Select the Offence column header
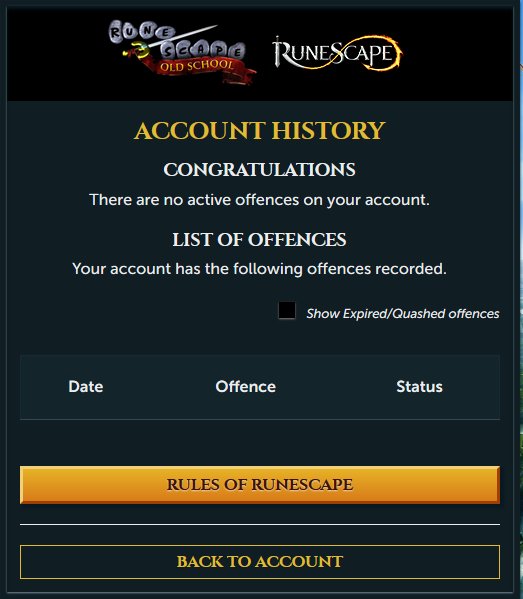The height and width of the screenshot is (599, 523). pos(246,387)
